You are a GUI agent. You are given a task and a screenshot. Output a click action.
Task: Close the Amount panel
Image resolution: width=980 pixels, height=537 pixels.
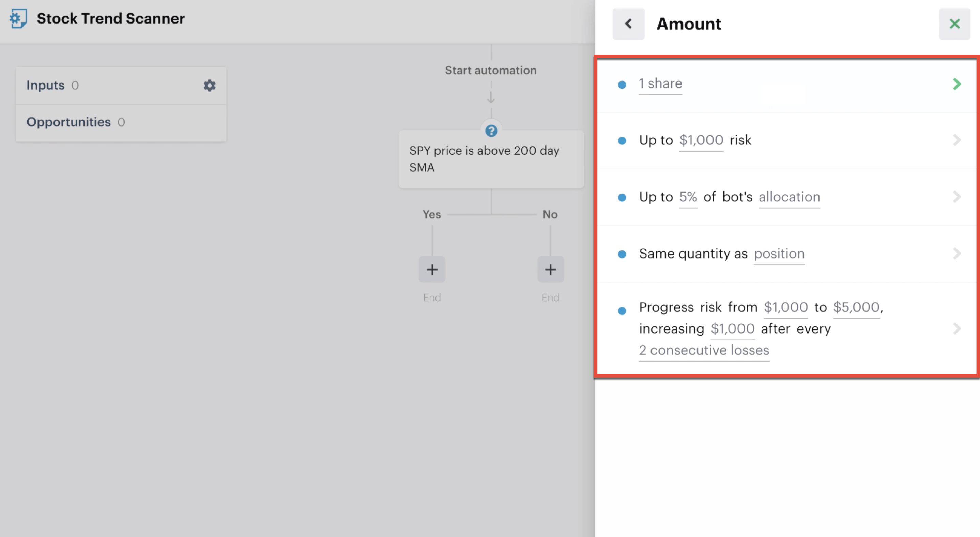click(954, 24)
